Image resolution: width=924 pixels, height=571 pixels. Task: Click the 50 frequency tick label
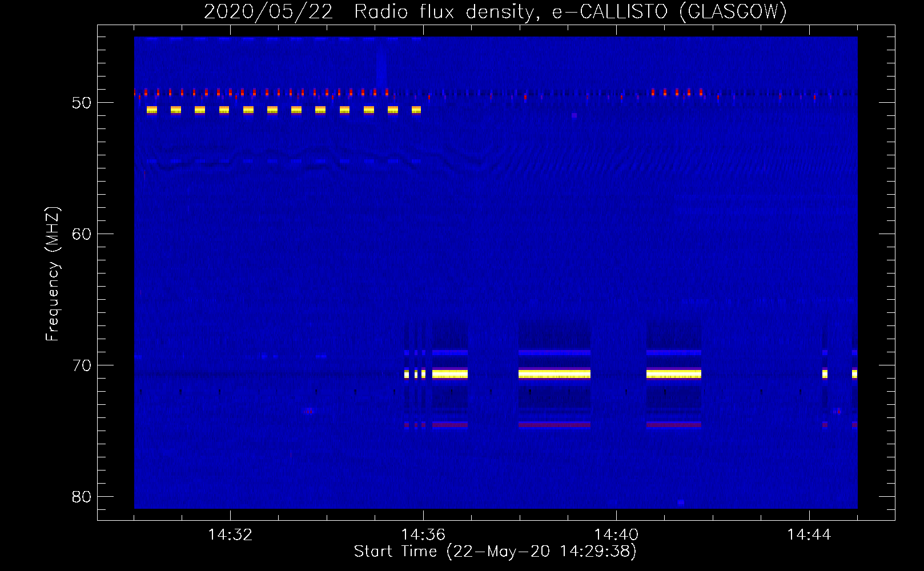click(82, 103)
